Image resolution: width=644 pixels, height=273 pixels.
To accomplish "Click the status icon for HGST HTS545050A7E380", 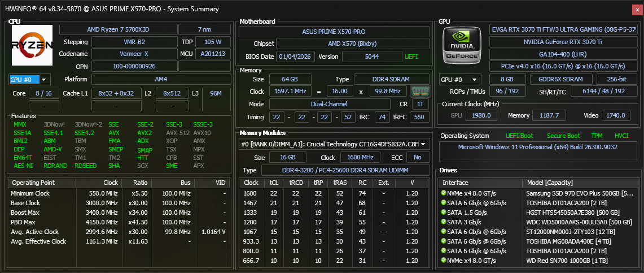I will 444,212.
